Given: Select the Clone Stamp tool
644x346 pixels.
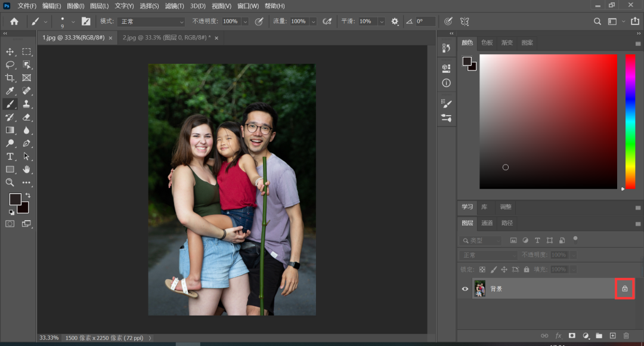Looking at the screenshot, I should point(26,104).
